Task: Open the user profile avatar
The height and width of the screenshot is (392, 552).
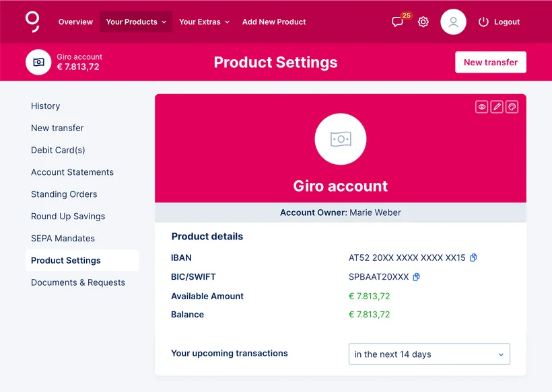Action: point(453,22)
